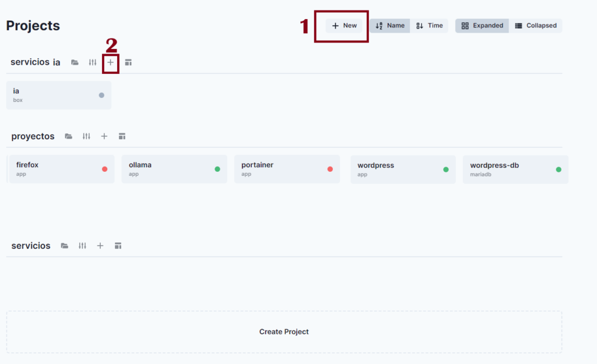Click the plus icon beside servicios ia

[111, 62]
